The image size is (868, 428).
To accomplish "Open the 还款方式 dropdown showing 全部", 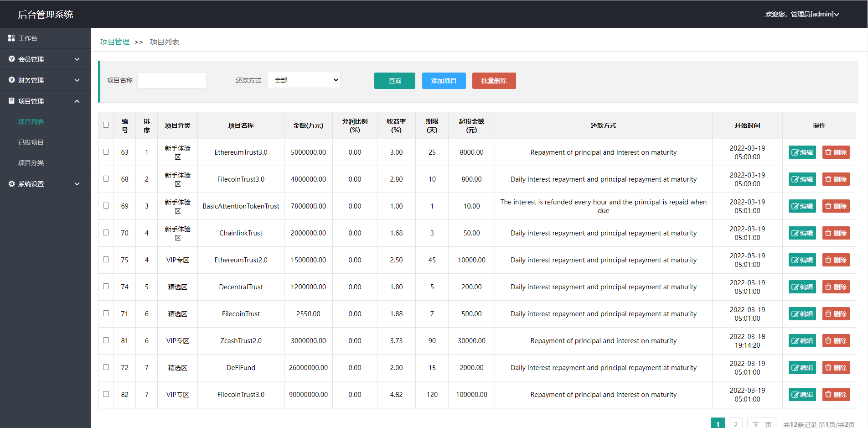I will click(x=304, y=80).
